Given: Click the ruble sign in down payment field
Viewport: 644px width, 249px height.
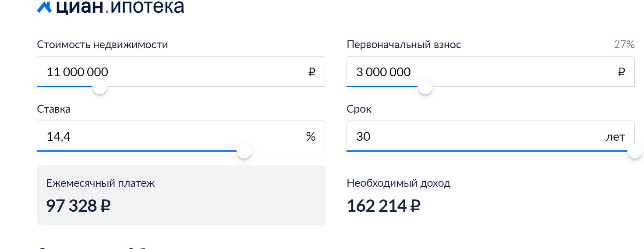Looking at the screenshot, I should pos(621,72).
